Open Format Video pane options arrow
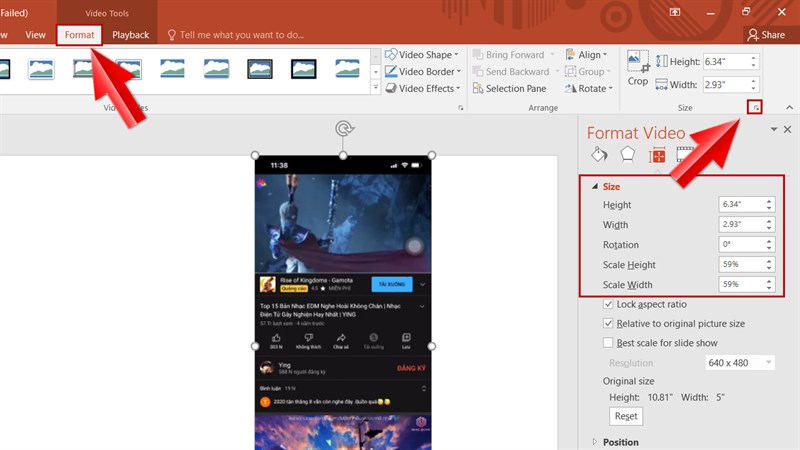Screen dimensions: 800x450 tap(774, 130)
